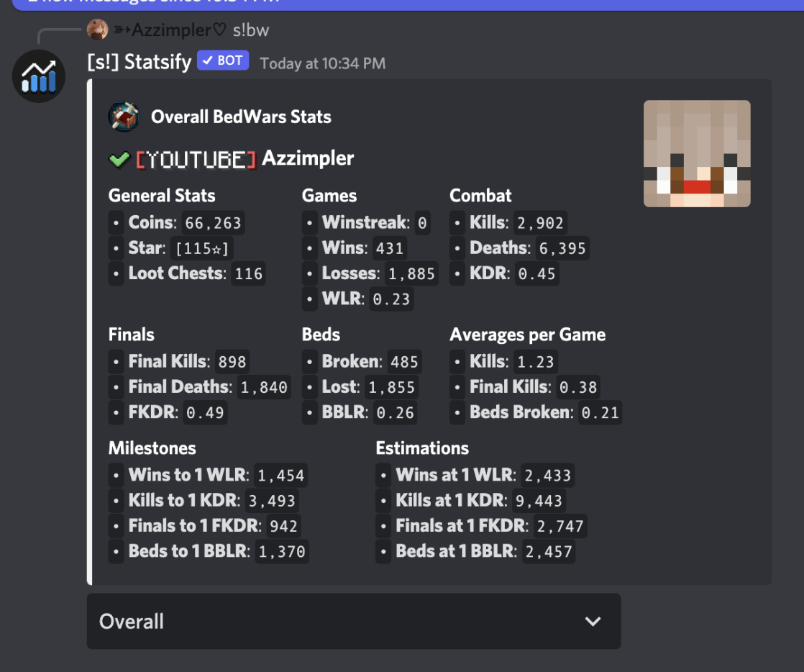Click the Star value [115☆]

pyautogui.click(x=201, y=248)
